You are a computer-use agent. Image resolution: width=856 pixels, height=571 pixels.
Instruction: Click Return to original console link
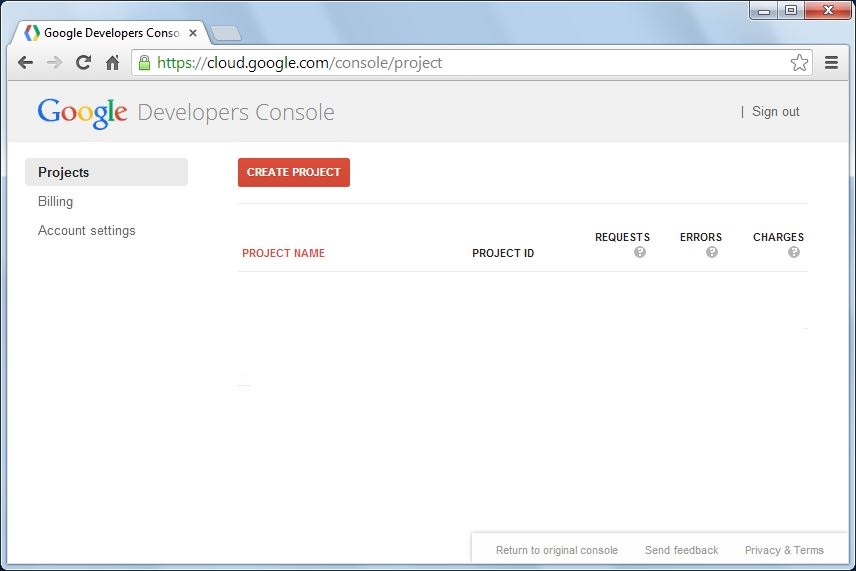557,550
